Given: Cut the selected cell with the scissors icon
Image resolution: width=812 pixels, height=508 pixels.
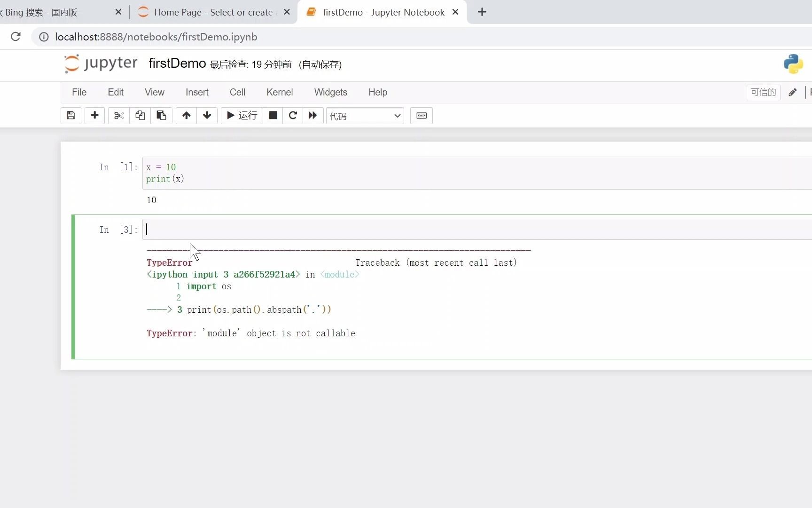Looking at the screenshot, I should (118, 116).
